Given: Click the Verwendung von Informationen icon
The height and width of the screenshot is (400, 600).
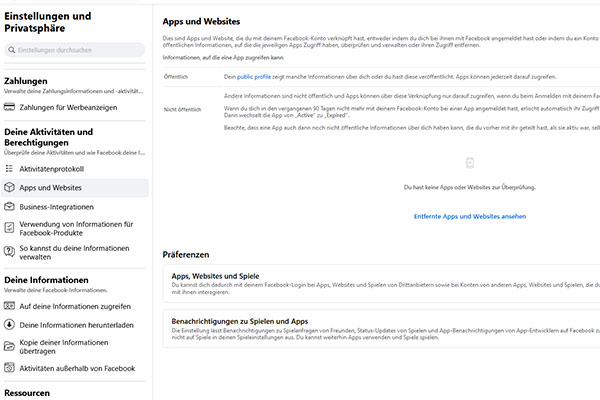Looking at the screenshot, I should point(10,225).
